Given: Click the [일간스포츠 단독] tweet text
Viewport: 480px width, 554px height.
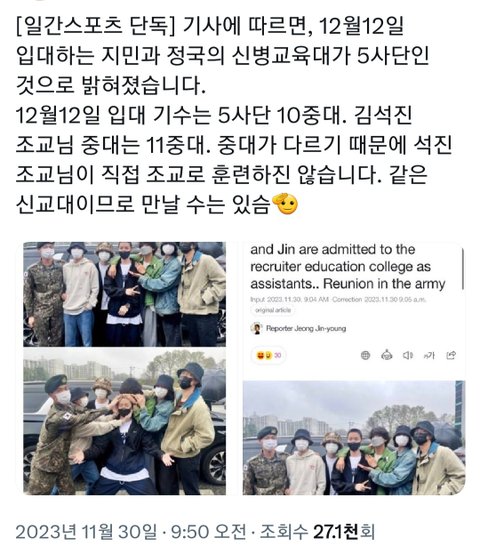Looking at the screenshot, I should (96, 27).
